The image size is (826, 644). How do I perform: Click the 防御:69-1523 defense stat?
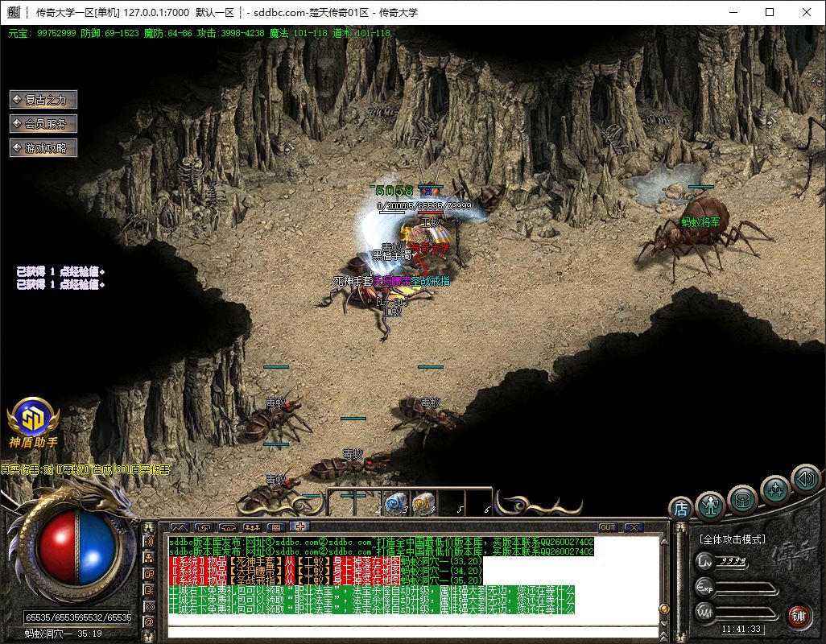(x=109, y=33)
